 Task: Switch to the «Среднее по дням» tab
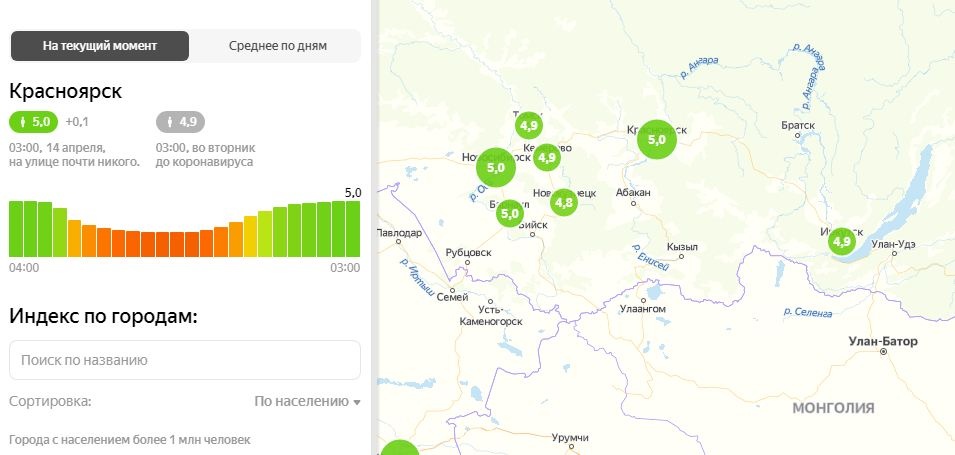tap(275, 46)
